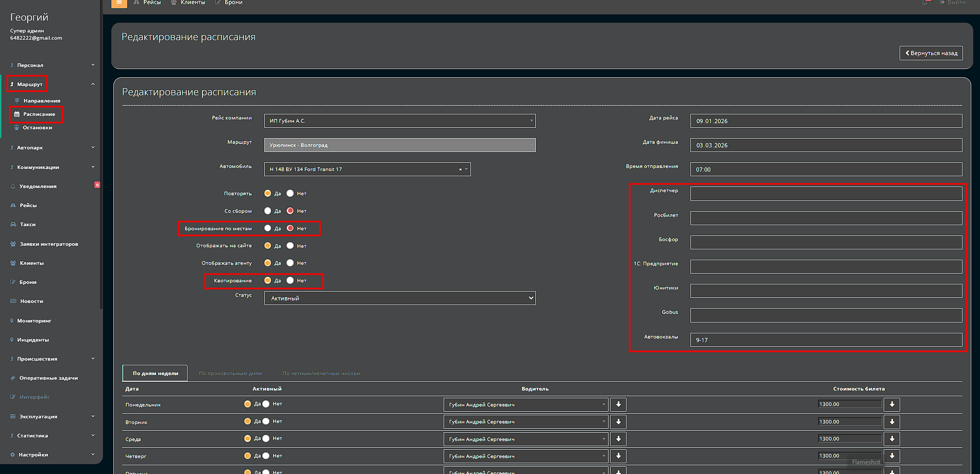Click the Клиенты people icon in sidebar
The image size is (980, 474).
click(x=13, y=263)
